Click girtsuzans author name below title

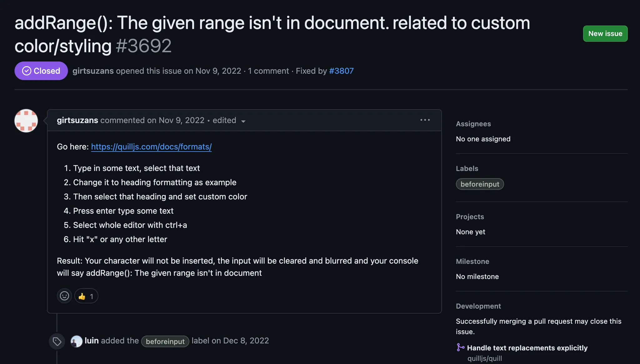93,71
